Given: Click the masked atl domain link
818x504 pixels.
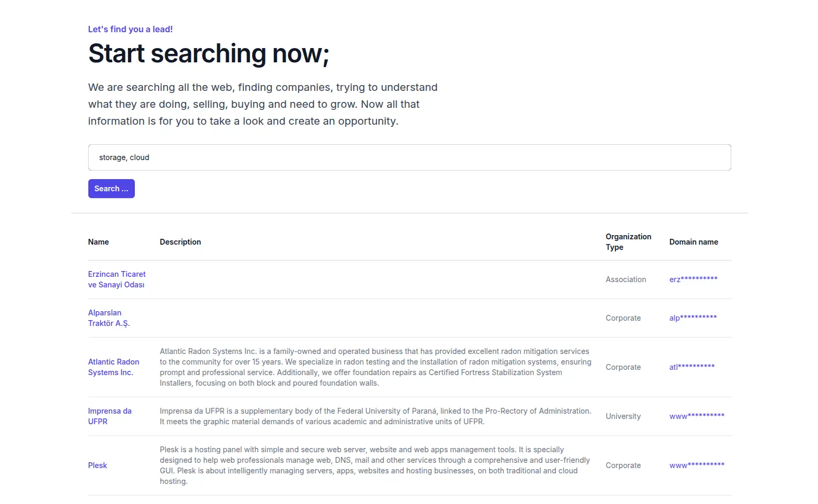Looking at the screenshot, I should click(x=692, y=367).
